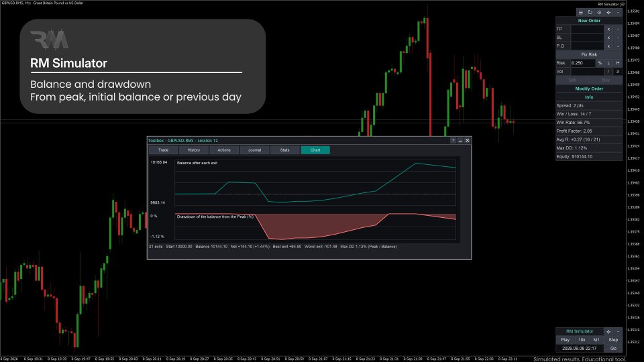Click the Play button in simulator panel
644x362 pixels.
(565, 340)
